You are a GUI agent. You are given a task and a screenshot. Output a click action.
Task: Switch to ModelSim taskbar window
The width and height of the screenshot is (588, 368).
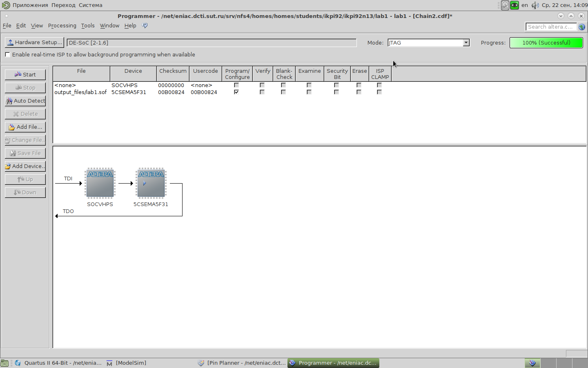point(127,363)
